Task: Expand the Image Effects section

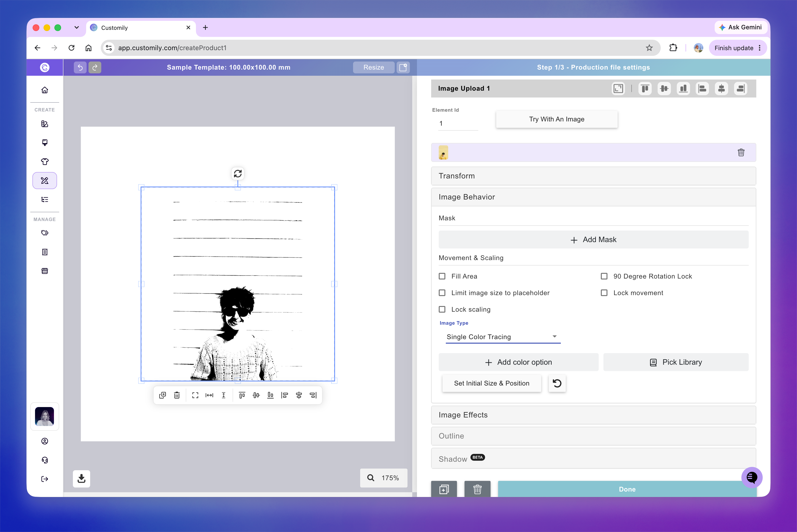Action: coord(593,415)
